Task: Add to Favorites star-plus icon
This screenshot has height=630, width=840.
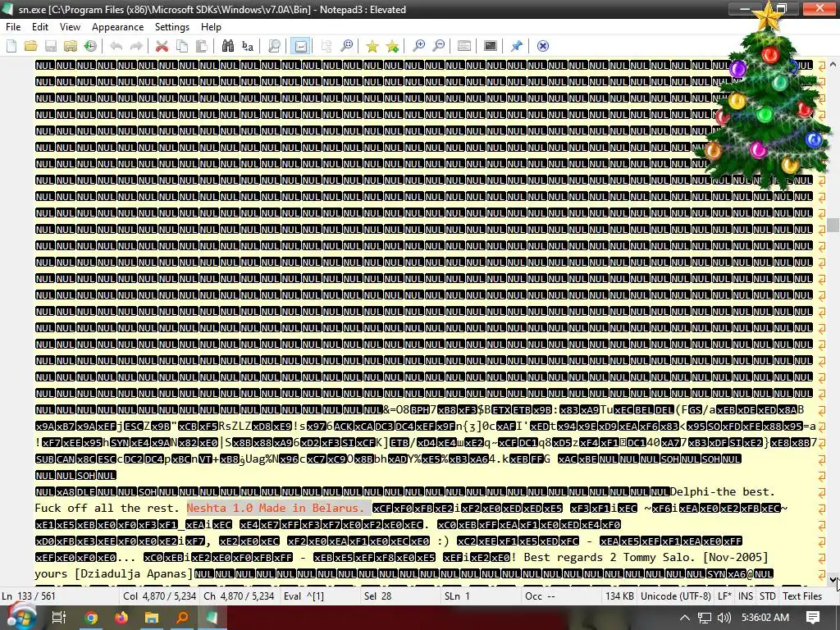Action: pos(392,46)
